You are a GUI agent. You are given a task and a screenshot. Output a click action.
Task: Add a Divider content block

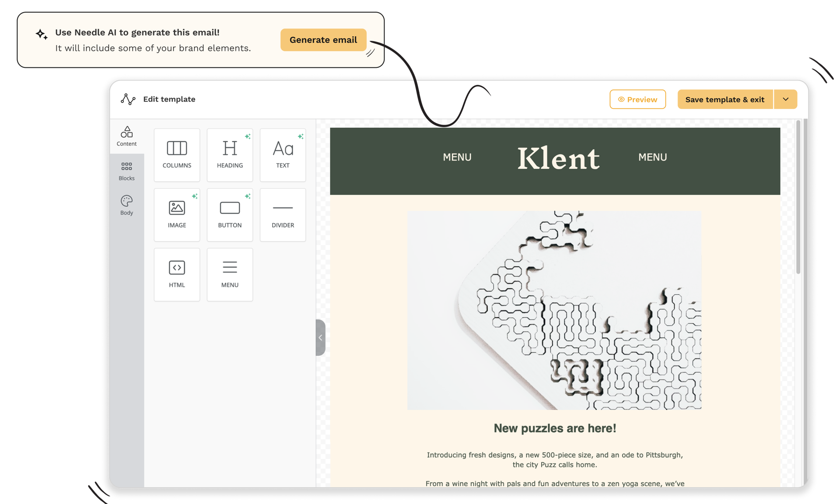point(283,215)
